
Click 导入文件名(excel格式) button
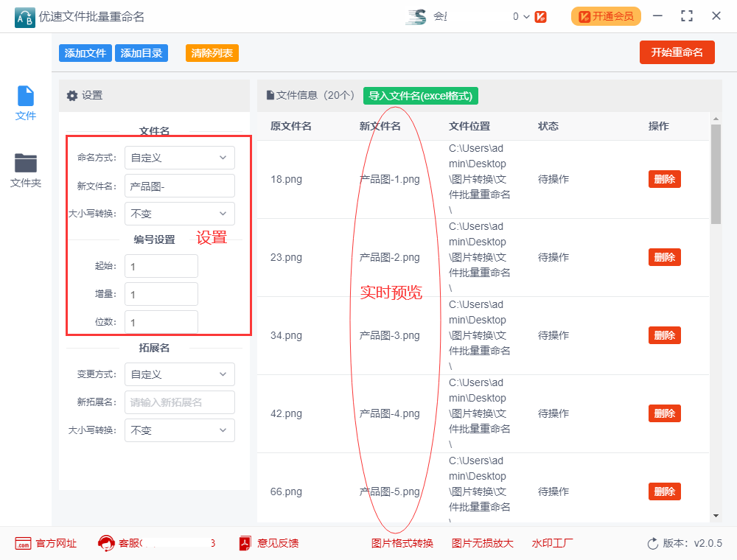(421, 96)
